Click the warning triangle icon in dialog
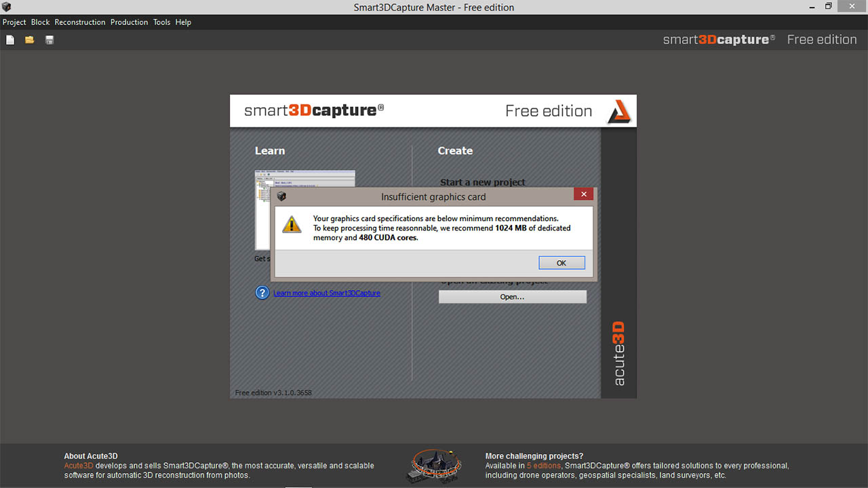The width and height of the screenshot is (868, 488). point(292,224)
